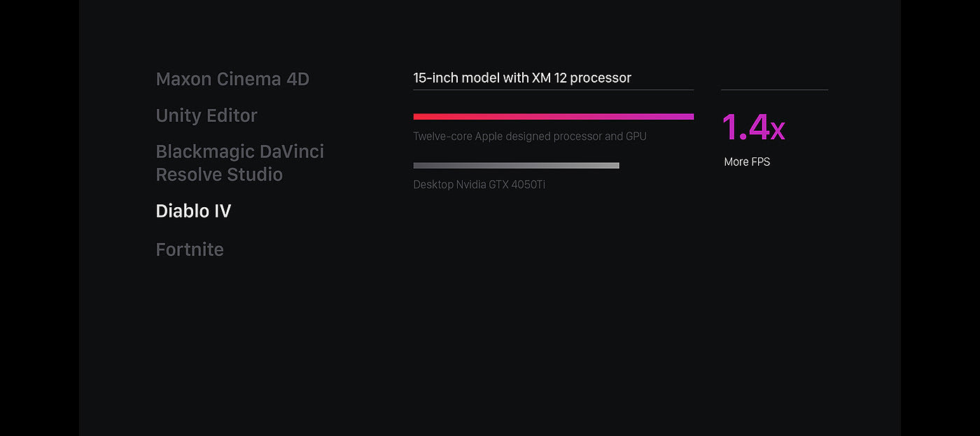Click the bright right end of the gray bar
This screenshot has height=436, width=980.
pos(614,166)
